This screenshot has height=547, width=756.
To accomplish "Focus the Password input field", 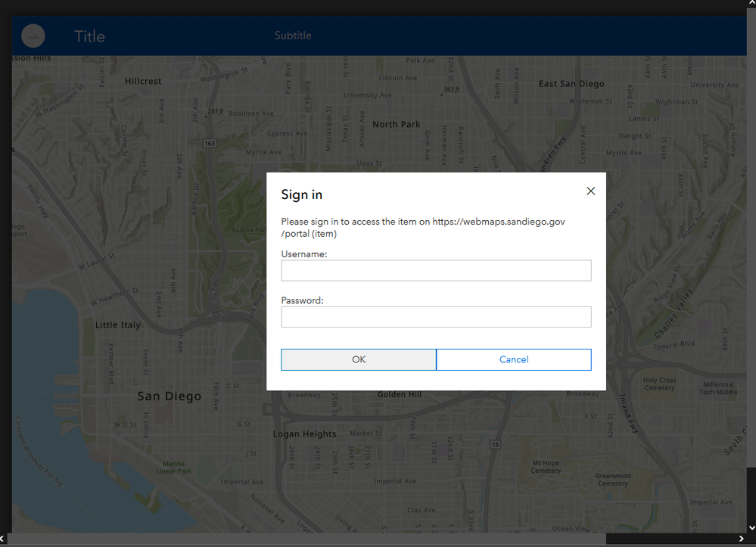I will point(436,317).
